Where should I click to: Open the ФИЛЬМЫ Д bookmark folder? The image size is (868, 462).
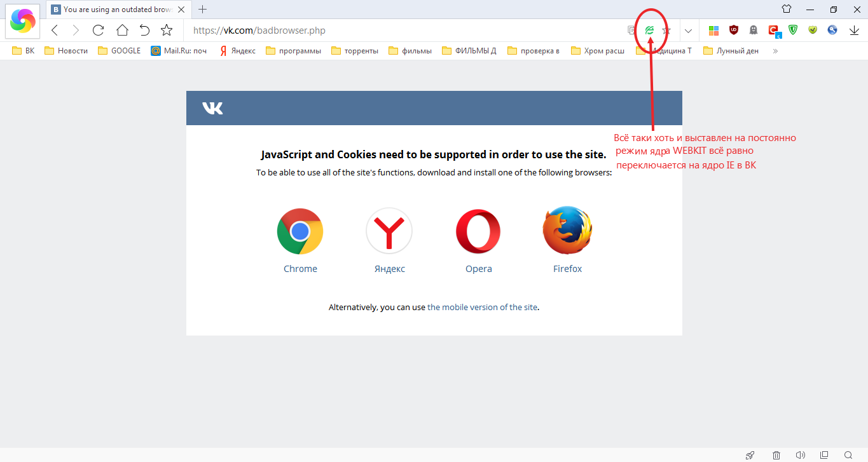(469, 51)
